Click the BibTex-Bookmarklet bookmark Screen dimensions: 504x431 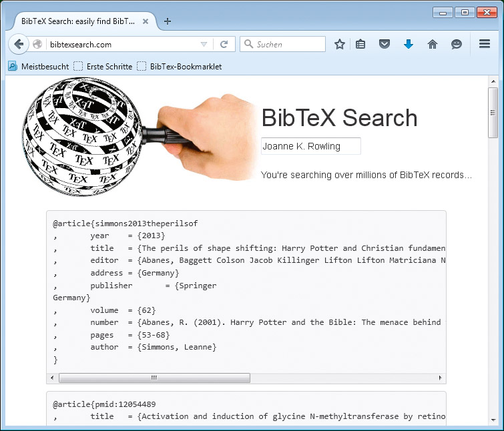click(x=179, y=67)
